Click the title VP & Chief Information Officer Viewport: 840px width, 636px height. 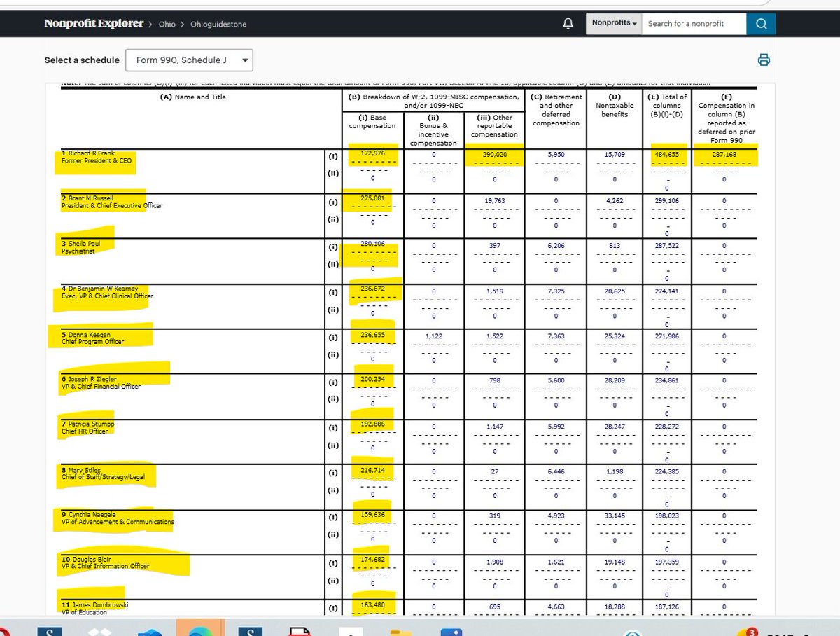point(106,566)
